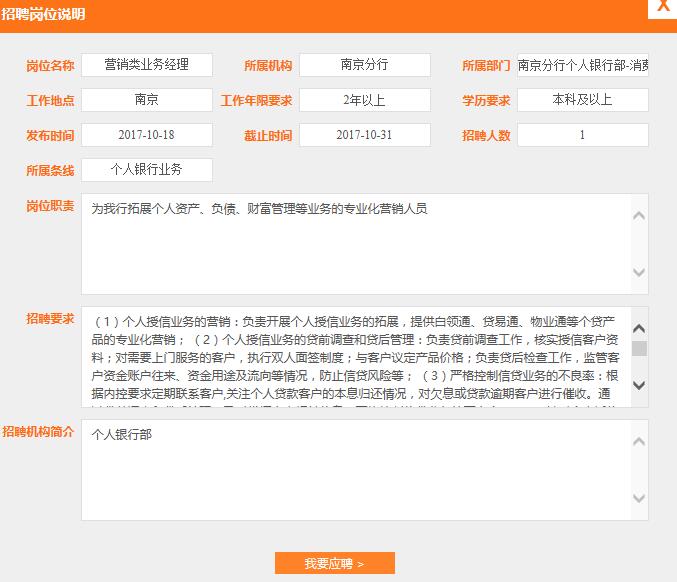Screen dimensions: 677x582
Task: Click the 我要应聘 apply button
Action: click(334, 564)
